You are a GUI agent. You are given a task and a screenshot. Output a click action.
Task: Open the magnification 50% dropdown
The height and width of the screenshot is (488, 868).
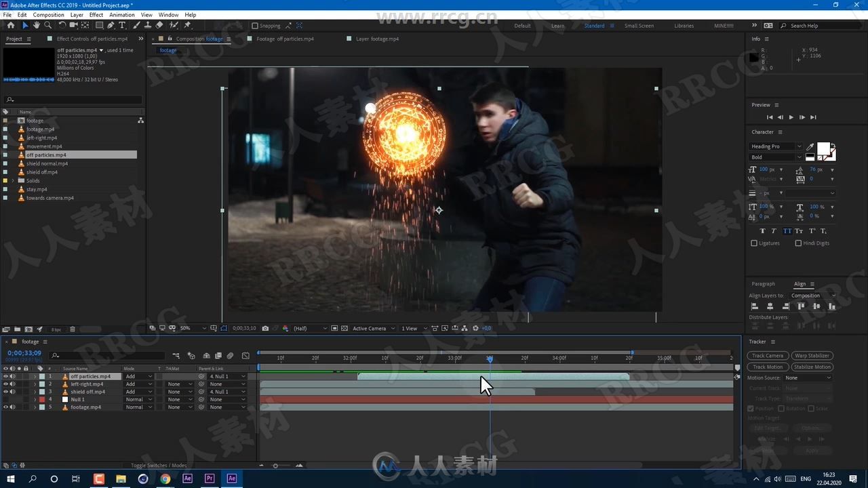click(x=193, y=328)
